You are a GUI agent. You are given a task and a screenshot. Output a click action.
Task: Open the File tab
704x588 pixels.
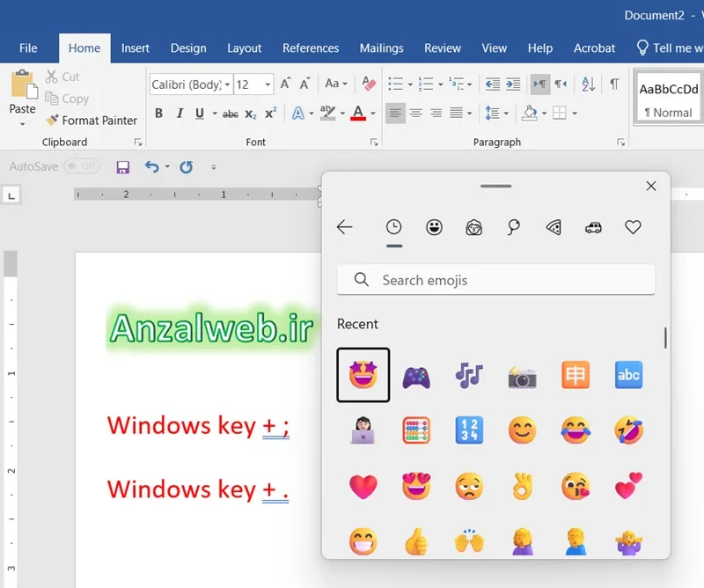[28, 48]
